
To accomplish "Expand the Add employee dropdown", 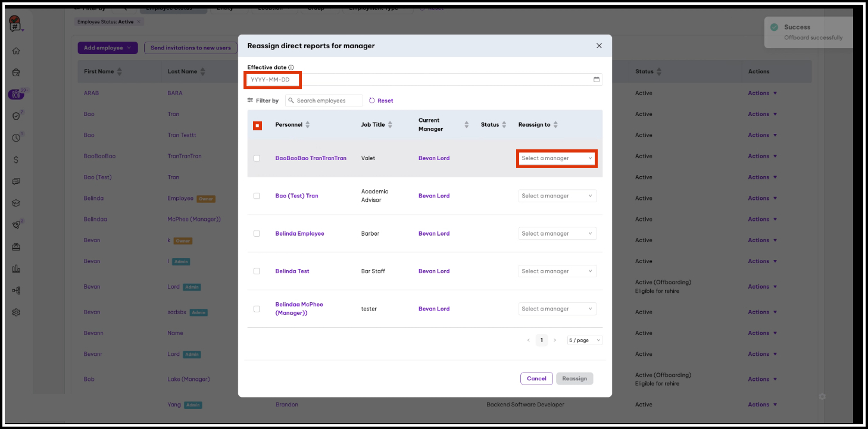I will pos(108,48).
